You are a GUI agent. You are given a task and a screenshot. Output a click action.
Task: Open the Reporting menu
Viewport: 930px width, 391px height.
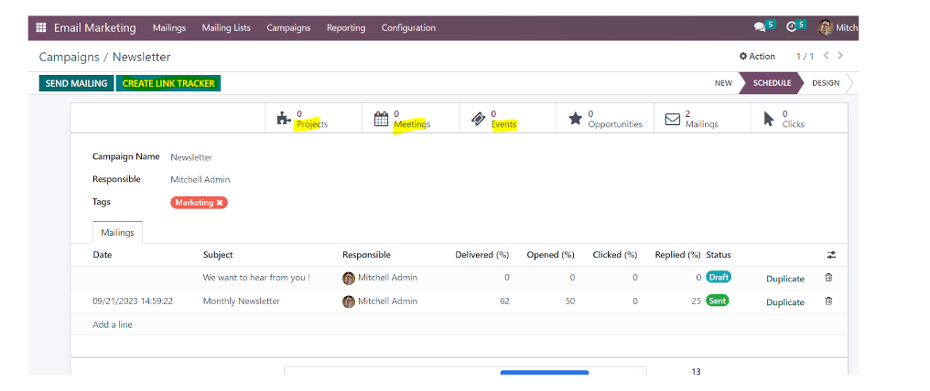pyautogui.click(x=346, y=28)
